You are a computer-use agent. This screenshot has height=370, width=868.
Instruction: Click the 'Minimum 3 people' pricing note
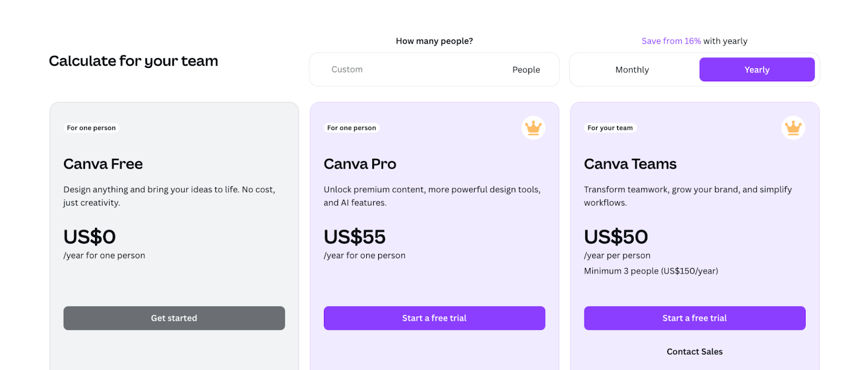[x=651, y=271]
